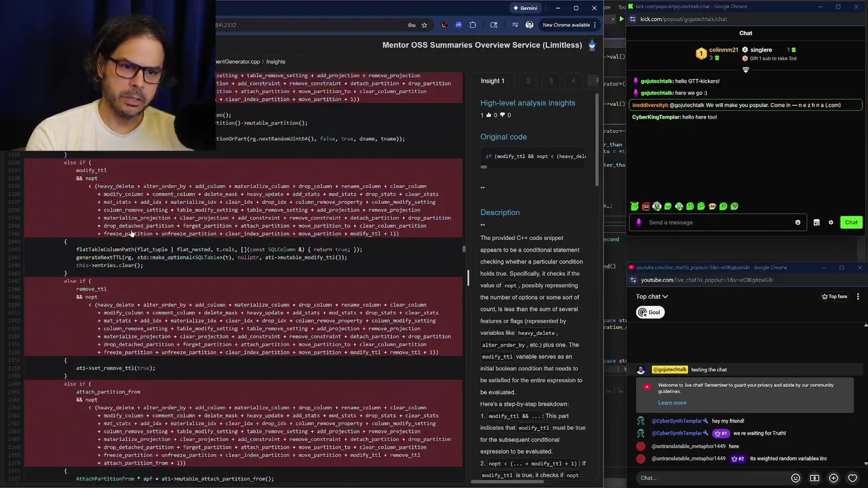The image size is (868, 488).
Task: Insert the red-faced quick emote in Kick
Action: click(x=646, y=206)
